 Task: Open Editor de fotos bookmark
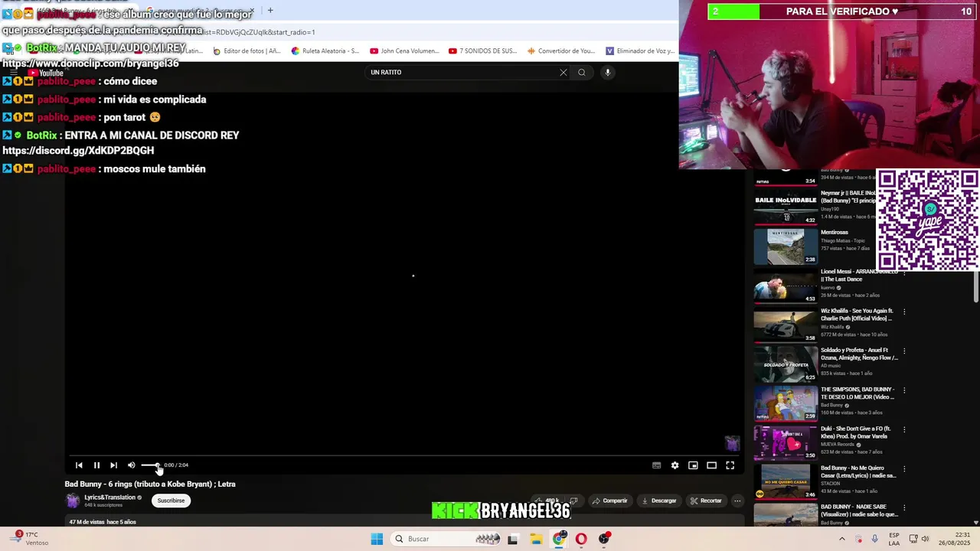247,51
